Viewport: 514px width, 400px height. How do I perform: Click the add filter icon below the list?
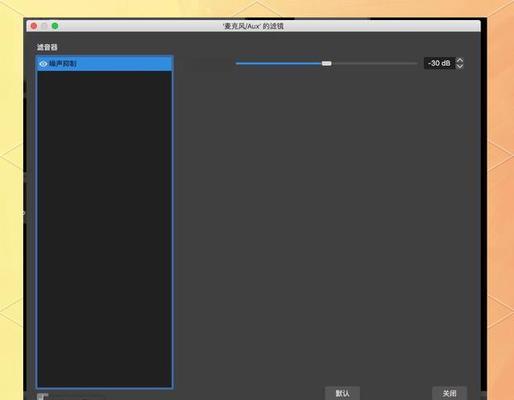tap(41, 397)
